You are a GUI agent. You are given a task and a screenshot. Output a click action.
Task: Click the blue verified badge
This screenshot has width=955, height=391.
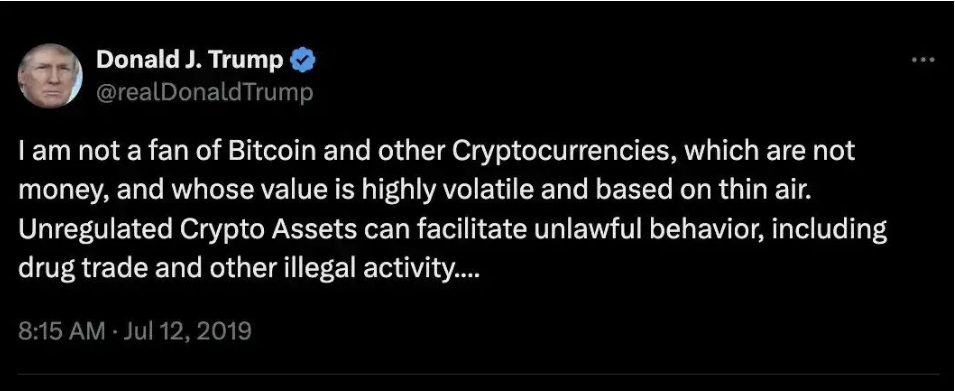pos(304,60)
